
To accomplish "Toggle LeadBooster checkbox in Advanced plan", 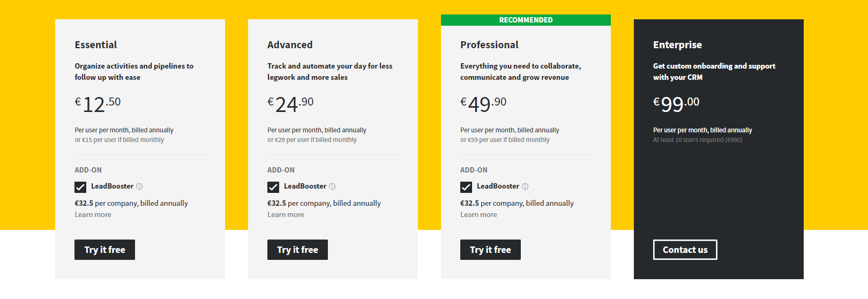I will (x=273, y=187).
